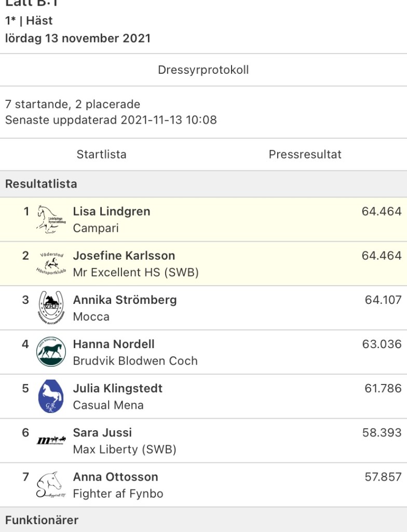Click the blue horse logo beside Julia Klingstedt
407x532 pixels.
[51, 396]
